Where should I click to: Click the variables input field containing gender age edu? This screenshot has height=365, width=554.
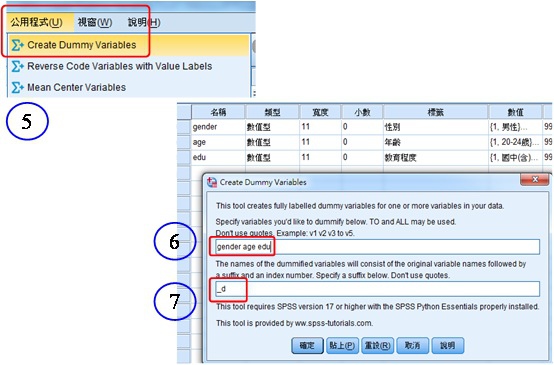click(x=377, y=247)
